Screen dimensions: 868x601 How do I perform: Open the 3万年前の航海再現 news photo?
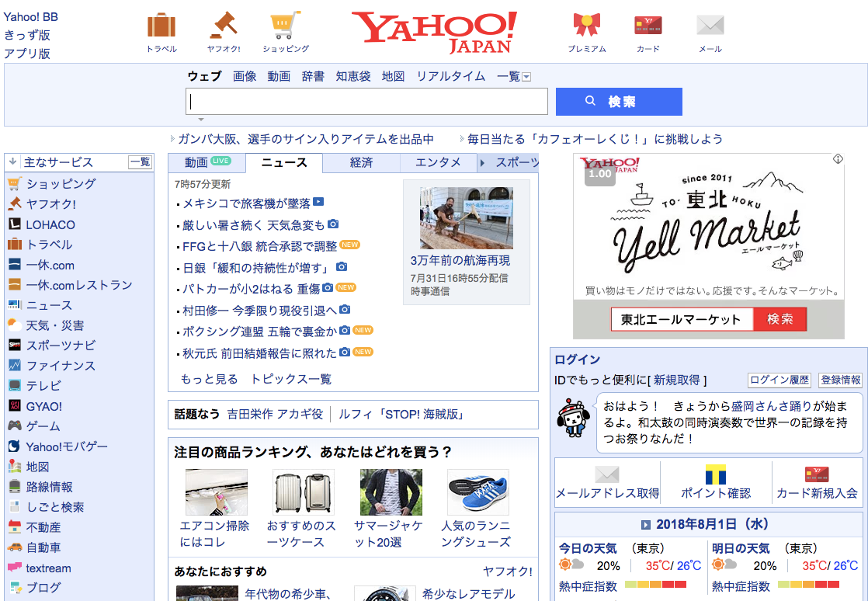pyautogui.click(x=466, y=218)
